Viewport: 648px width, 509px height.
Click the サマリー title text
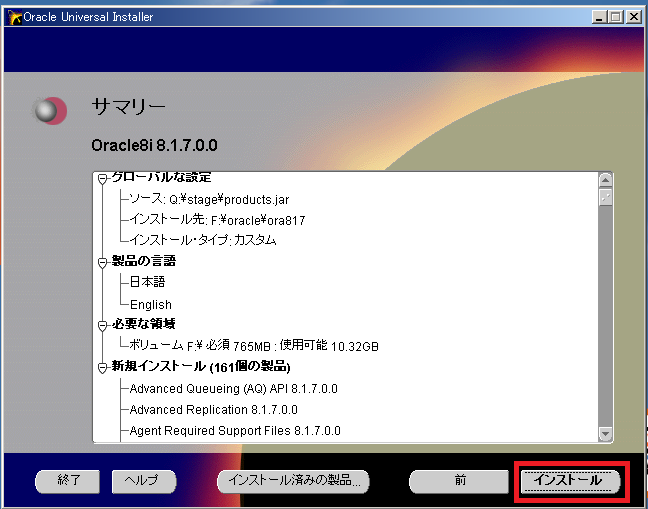click(129, 107)
